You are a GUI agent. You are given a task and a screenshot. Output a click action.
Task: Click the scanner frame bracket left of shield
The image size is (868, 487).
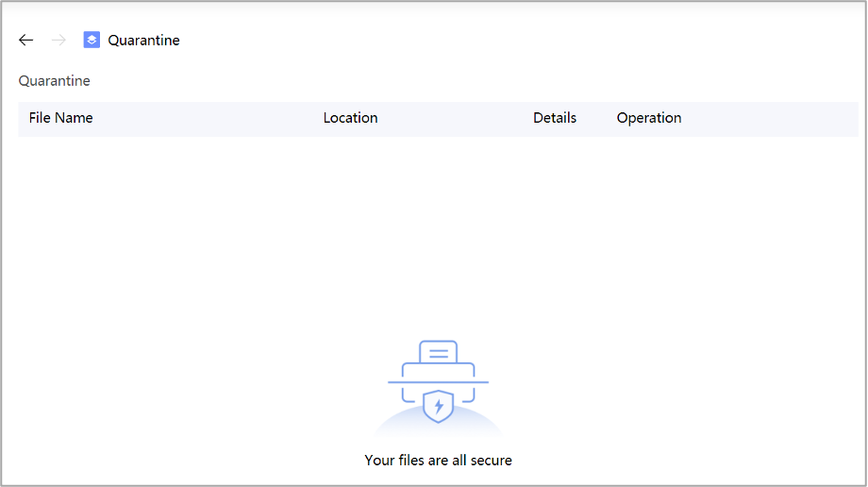407,395
